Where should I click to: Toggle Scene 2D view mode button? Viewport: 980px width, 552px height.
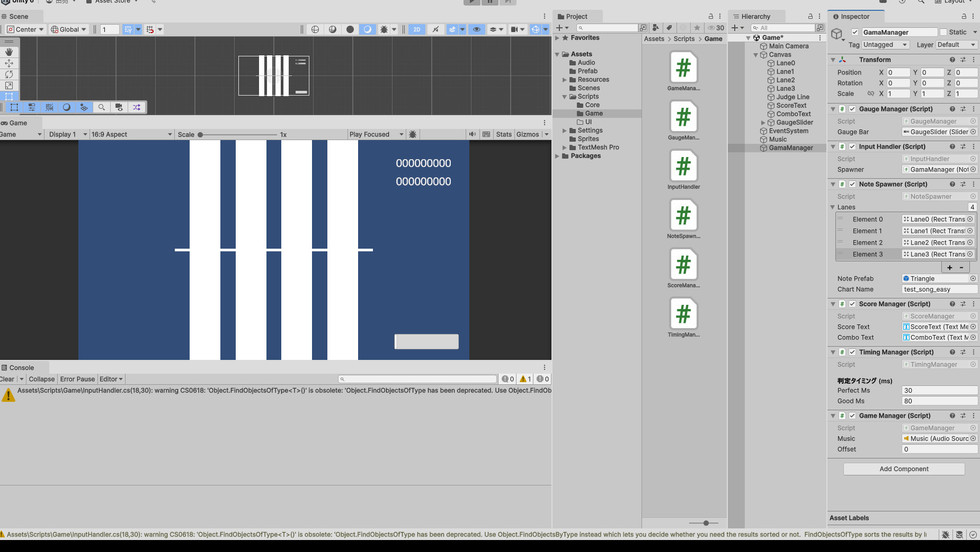point(416,29)
